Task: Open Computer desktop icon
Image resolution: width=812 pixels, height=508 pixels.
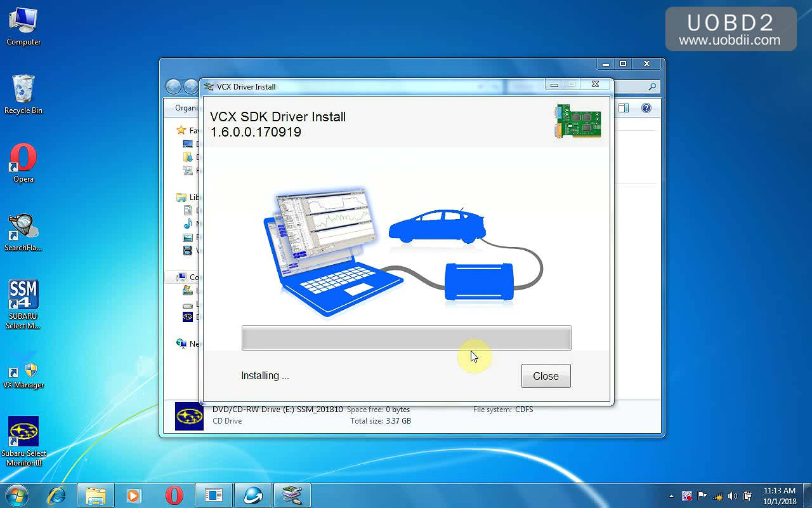Action: [23, 27]
